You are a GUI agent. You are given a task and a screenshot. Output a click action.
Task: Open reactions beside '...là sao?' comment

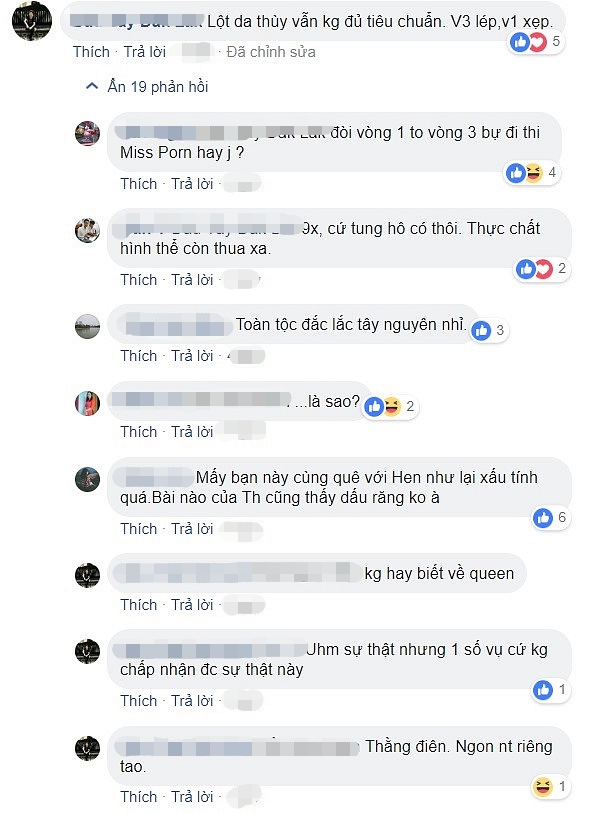coord(390,406)
